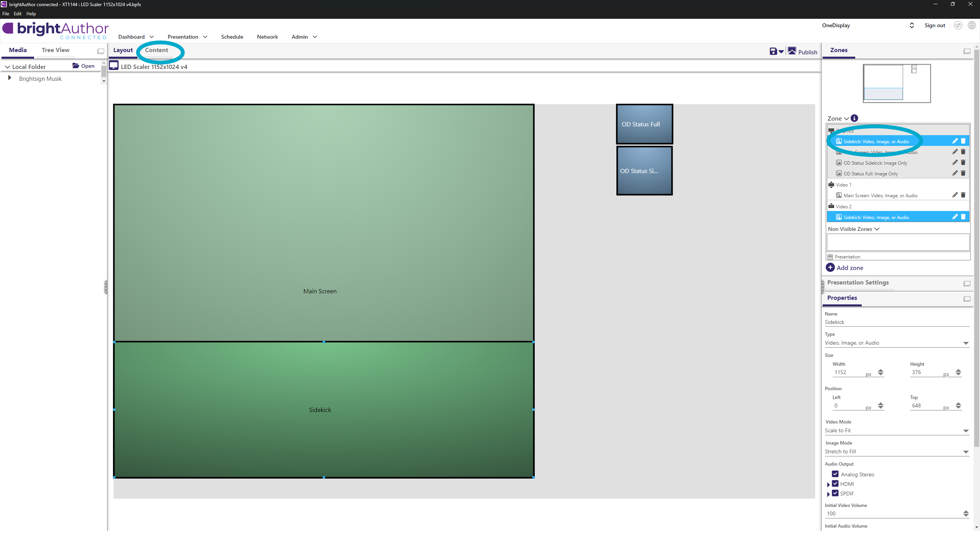Switch to the Content tab
This screenshot has height=533, width=980.
156,50
